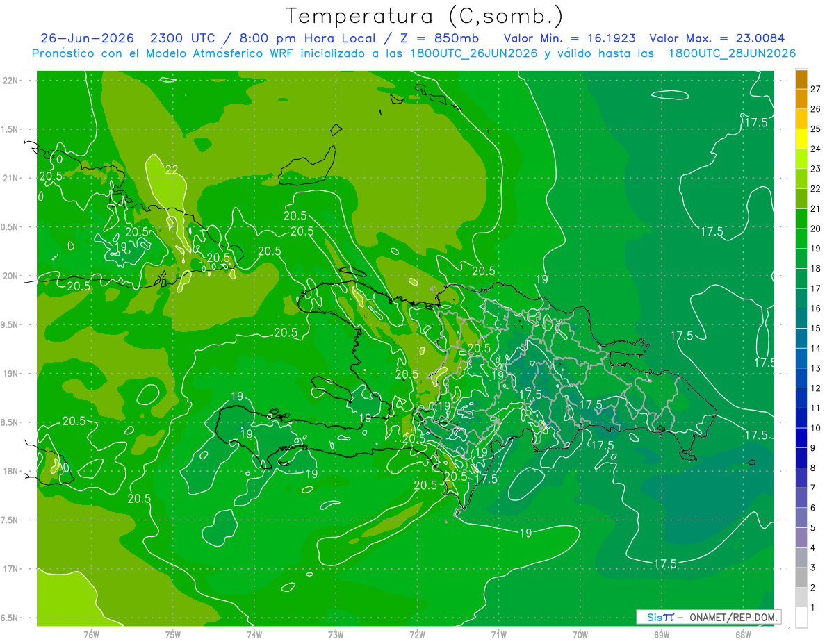
Task: Click the "21N" latitude axis label
Action: [x=10, y=179]
